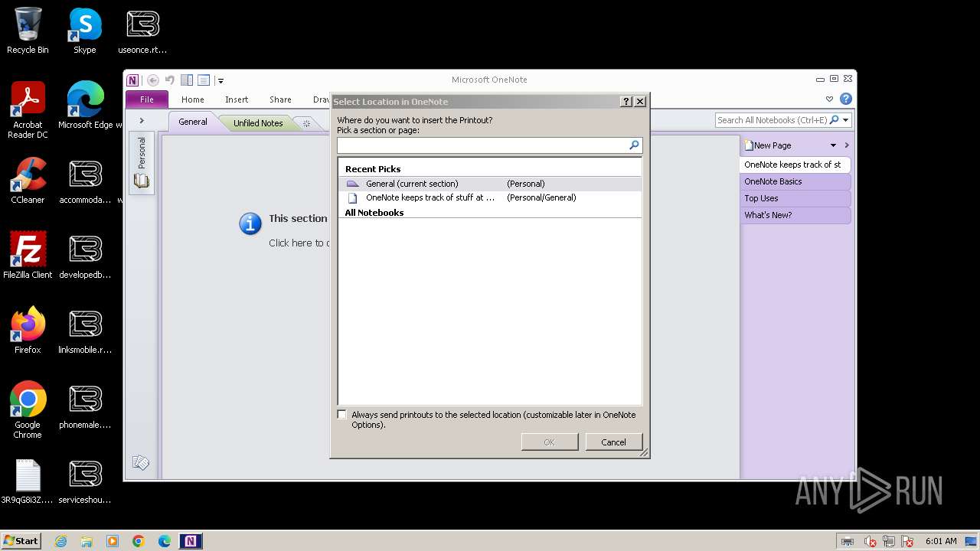The width and height of the screenshot is (980, 551).
Task: Click the OneNote taskbar button
Action: 191,541
